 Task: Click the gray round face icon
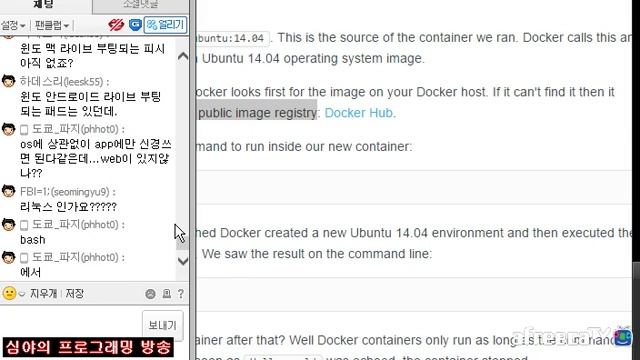(151, 294)
